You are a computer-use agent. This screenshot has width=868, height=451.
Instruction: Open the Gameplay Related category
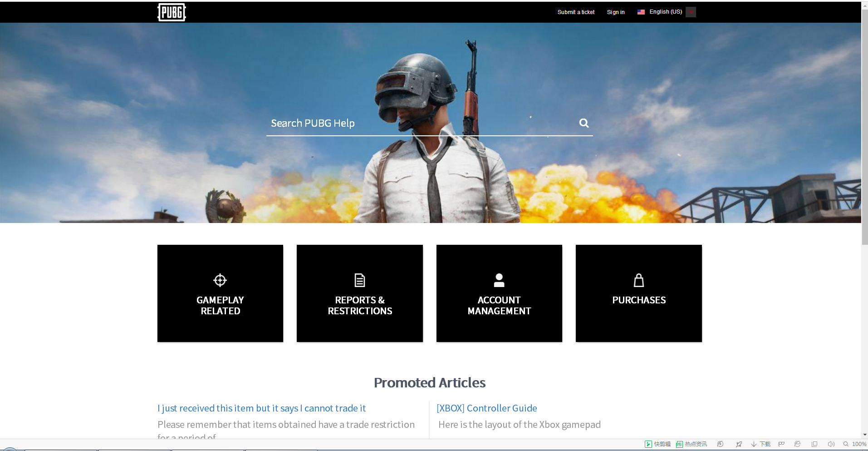pos(220,293)
